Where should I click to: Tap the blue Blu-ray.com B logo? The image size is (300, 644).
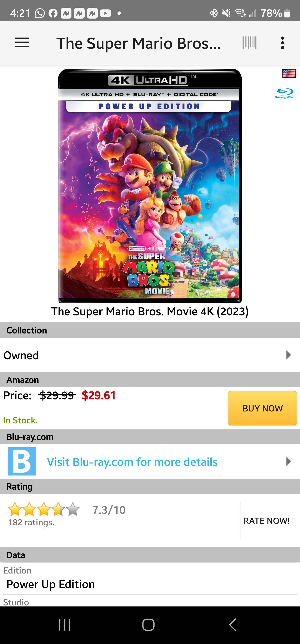tap(22, 461)
